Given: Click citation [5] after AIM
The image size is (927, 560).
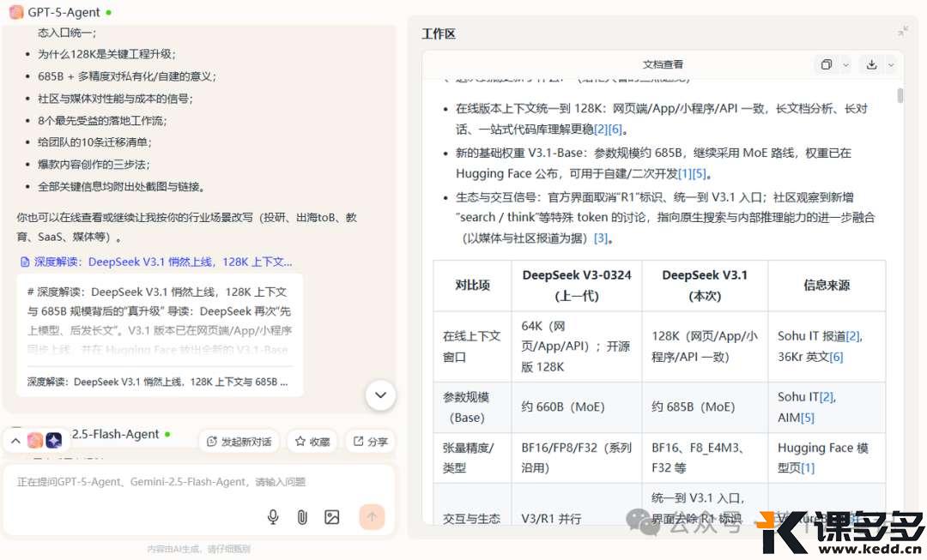Looking at the screenshot, I should pos(808,418).
